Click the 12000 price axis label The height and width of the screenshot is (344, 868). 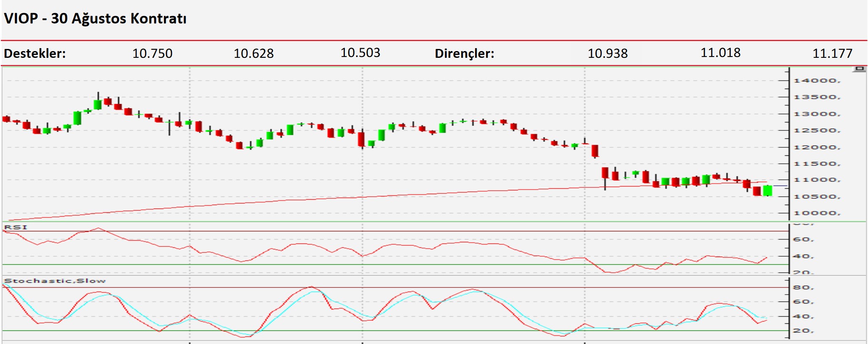pos(817,147)
